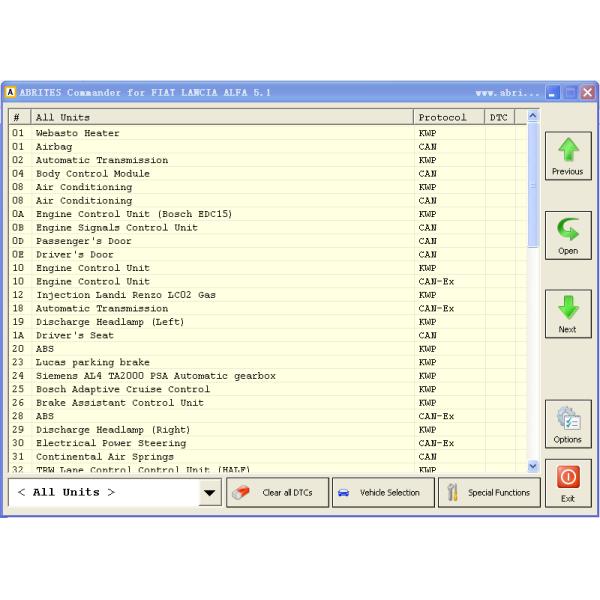The width and height of the screenshot is (600, 600).
Task: Expand the All Units dropdown arrow
Action: coord(210,493)
